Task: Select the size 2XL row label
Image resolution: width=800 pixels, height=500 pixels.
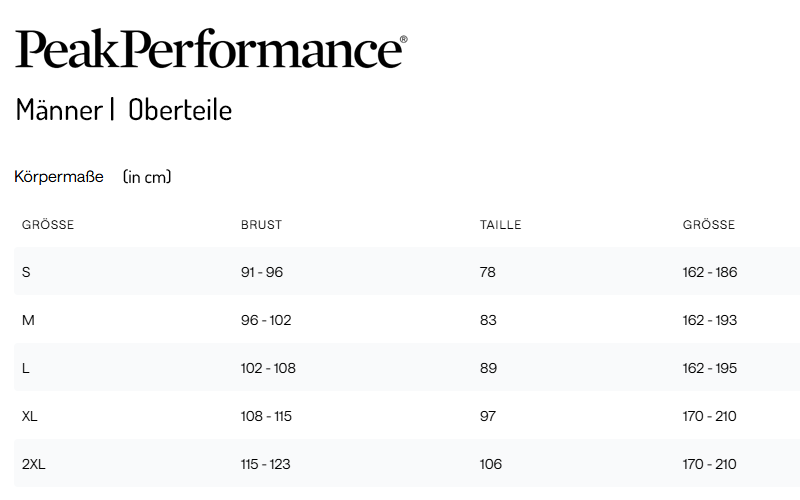Action: click(33, 464)
